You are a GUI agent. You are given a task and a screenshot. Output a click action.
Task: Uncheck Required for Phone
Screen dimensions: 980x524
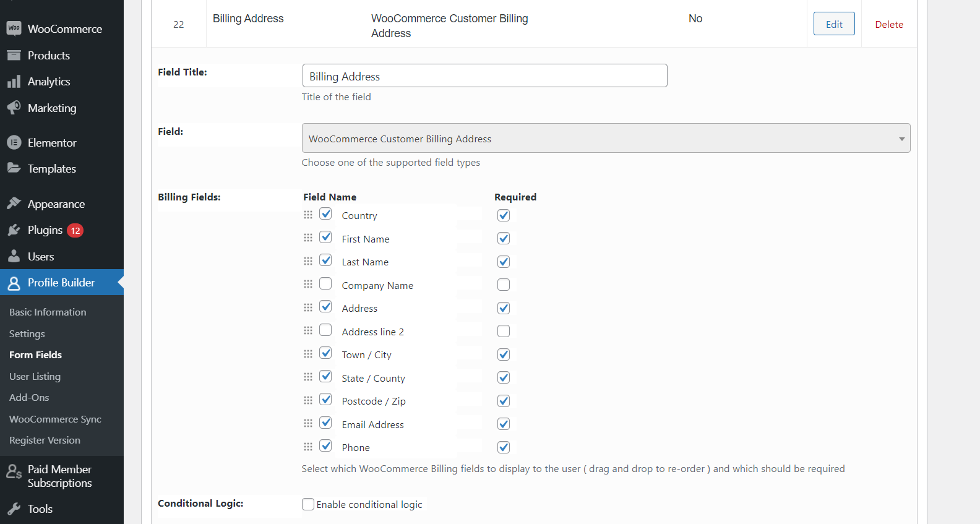coord(504,447)
